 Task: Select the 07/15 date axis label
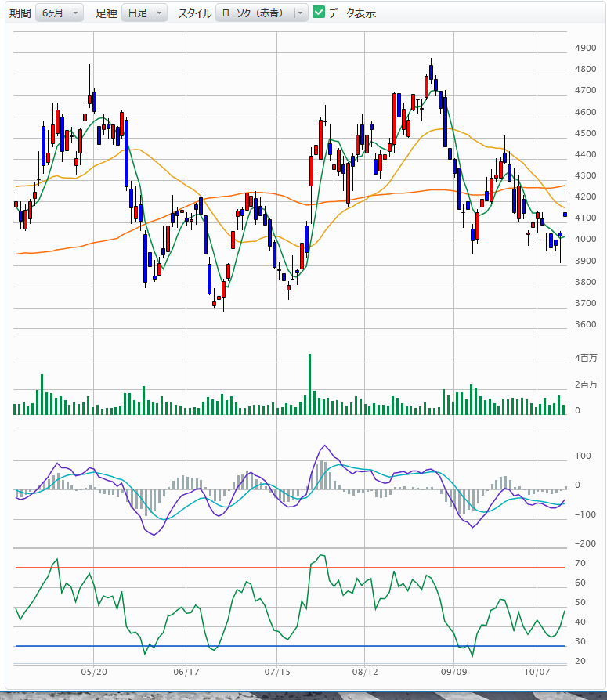276,672
